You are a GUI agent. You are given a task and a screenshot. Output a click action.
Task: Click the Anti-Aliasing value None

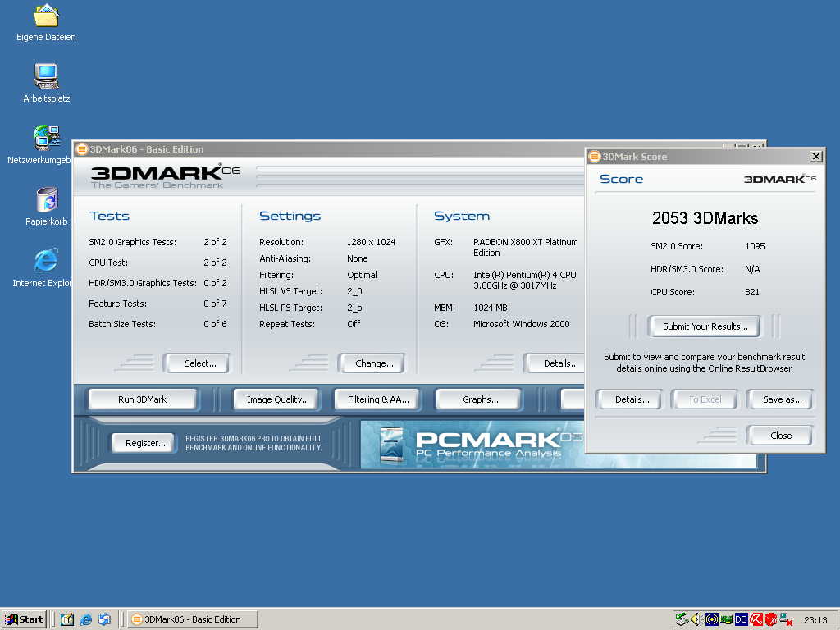[357, 258]
